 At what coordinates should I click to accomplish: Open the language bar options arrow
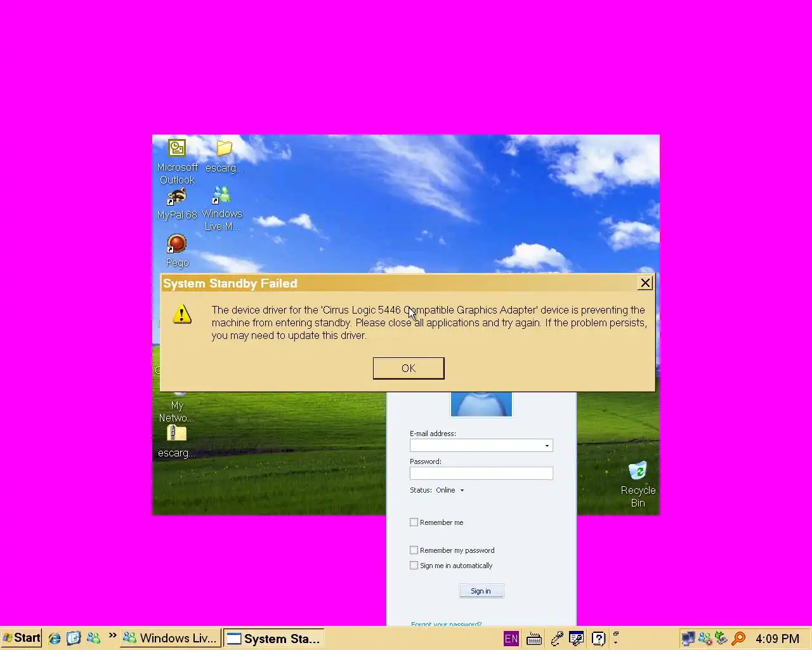[x=615, y=643]
